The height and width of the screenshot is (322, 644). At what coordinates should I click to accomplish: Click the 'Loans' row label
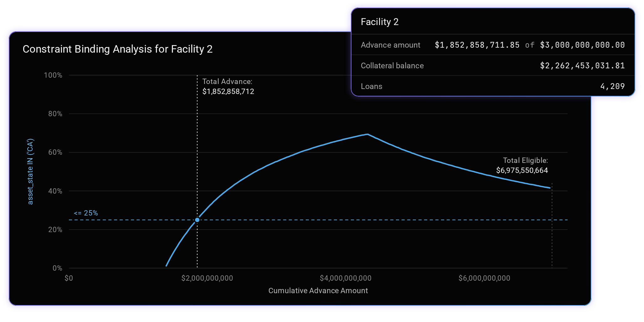point(371,86)
